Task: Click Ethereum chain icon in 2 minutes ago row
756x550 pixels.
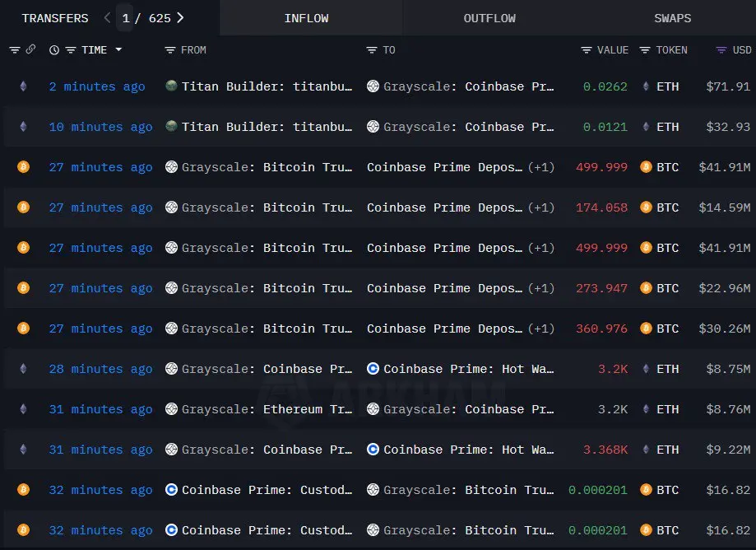Action: (x=23, y=86)
